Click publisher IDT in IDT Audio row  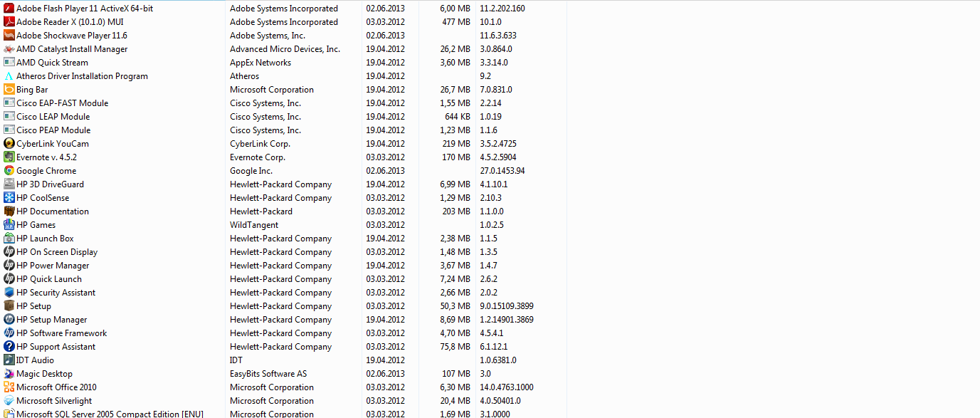point(236,360)
